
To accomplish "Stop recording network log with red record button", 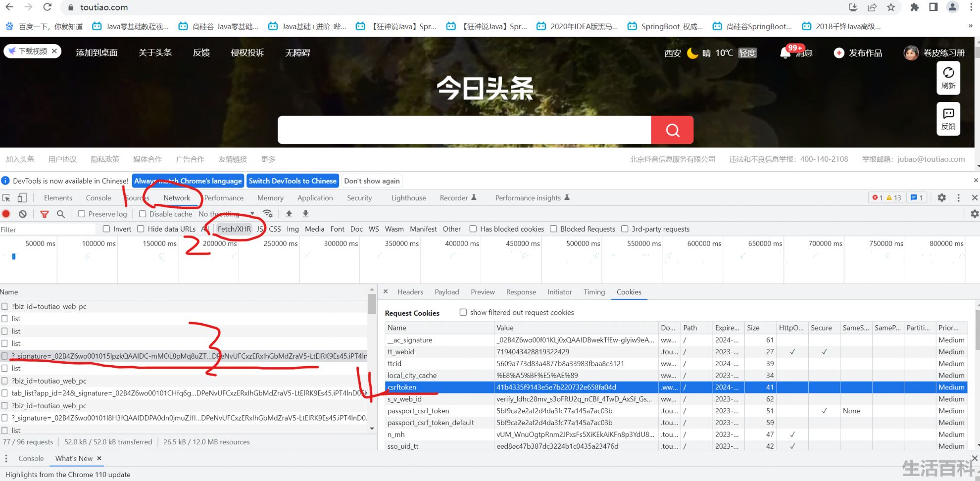I will [6, 214].
